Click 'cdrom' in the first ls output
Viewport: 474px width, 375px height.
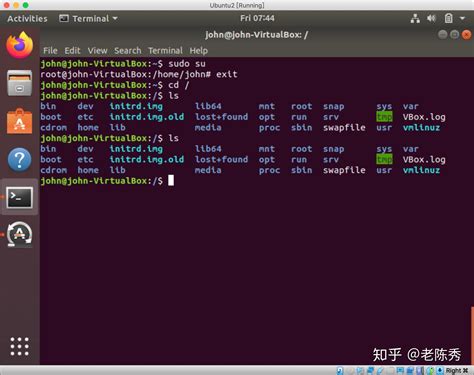53,128
